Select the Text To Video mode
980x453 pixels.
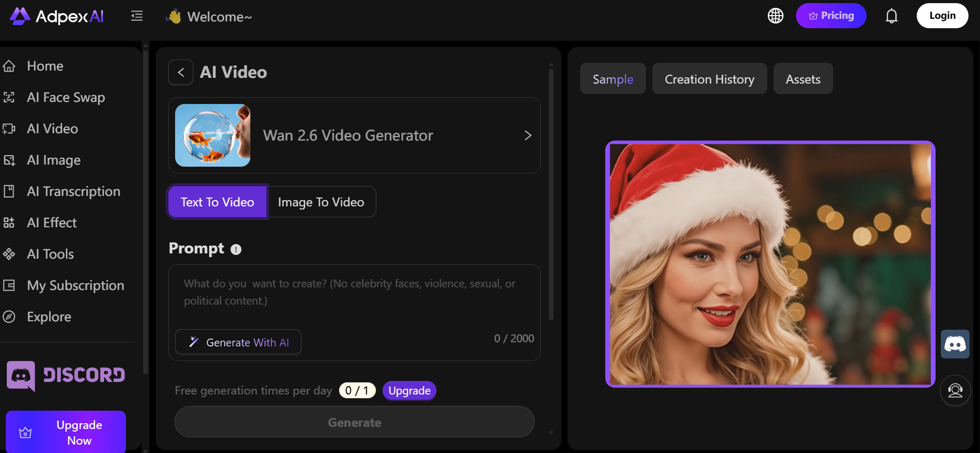coord(217,202)
